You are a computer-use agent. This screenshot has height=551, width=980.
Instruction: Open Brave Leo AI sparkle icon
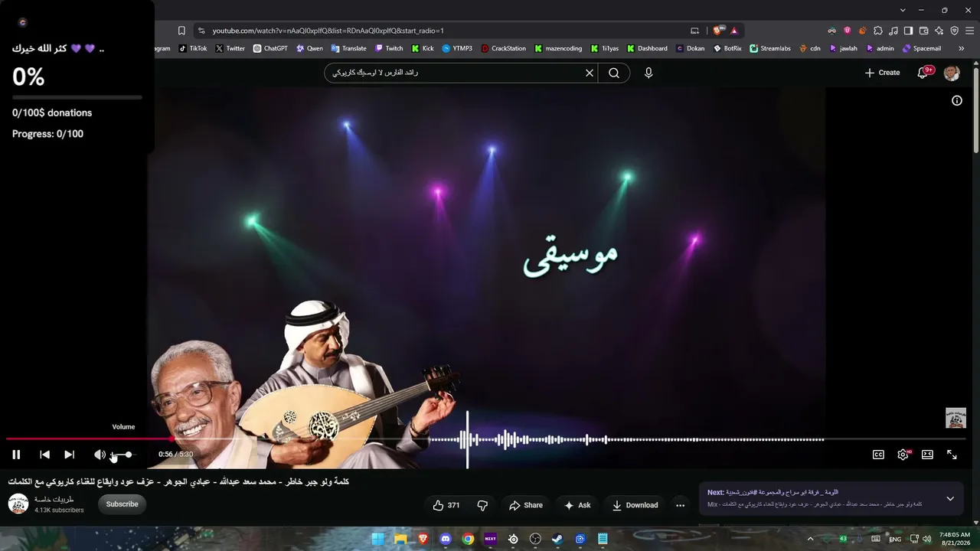939,31
